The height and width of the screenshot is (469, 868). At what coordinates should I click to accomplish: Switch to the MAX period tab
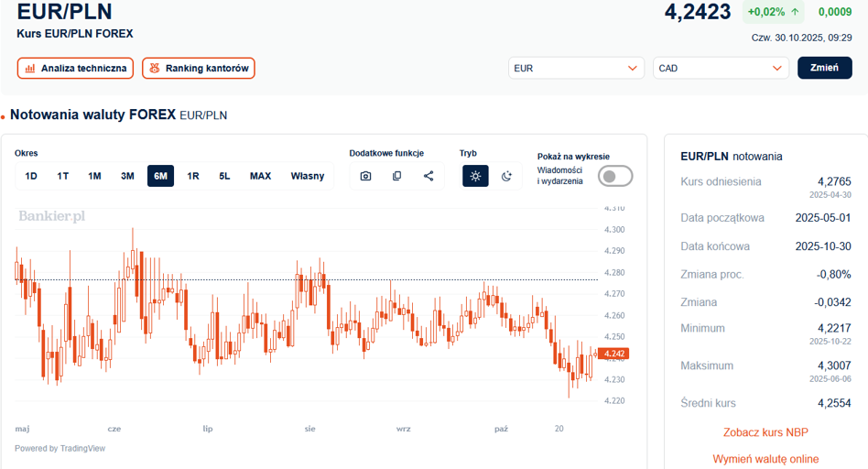point(260,176)
